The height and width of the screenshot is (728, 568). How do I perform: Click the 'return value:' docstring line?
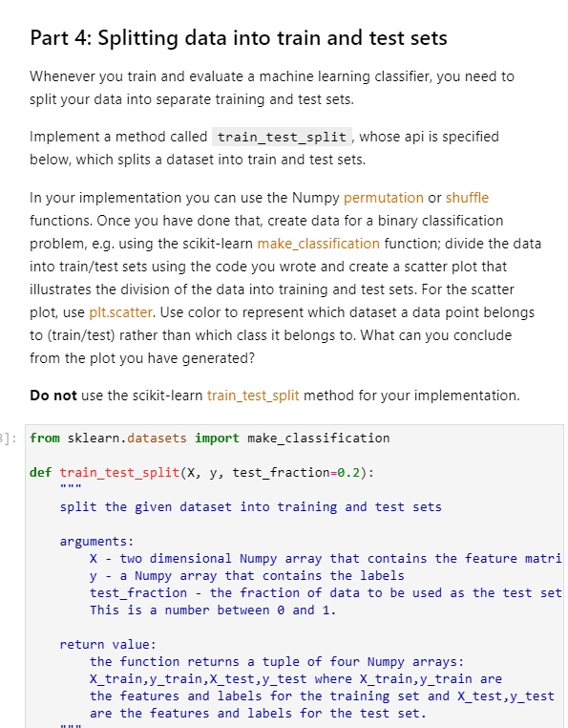coord(108,645)
